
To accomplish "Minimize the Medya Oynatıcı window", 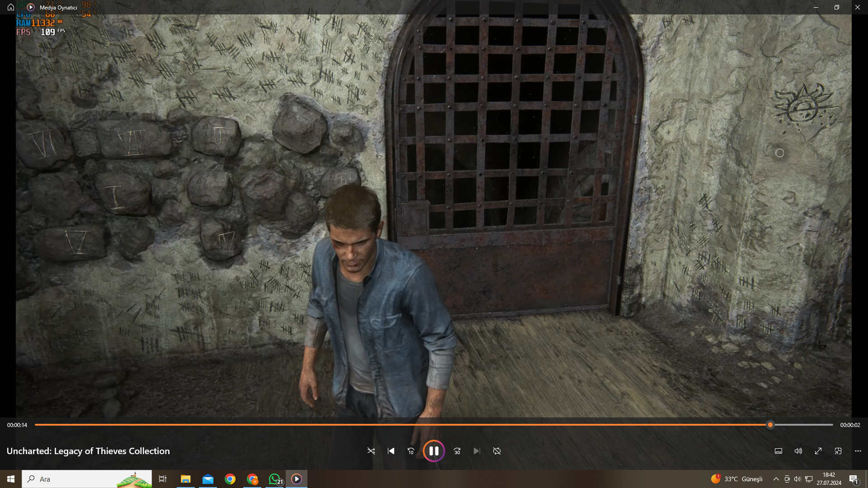I will point(816,7).
